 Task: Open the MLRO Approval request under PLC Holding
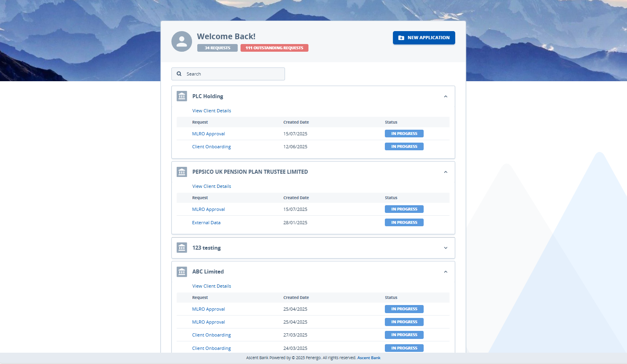coord(209,133)
